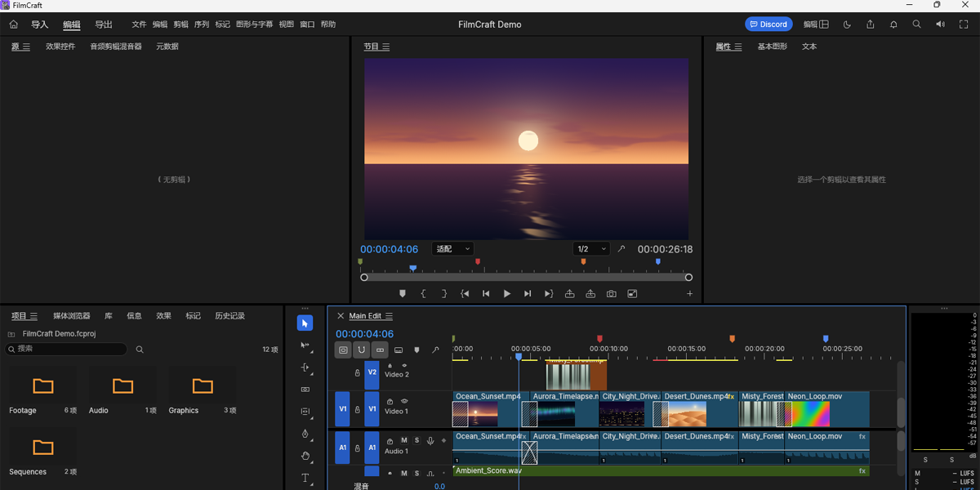
Task: Click the project search field
Action: point(67,349)
